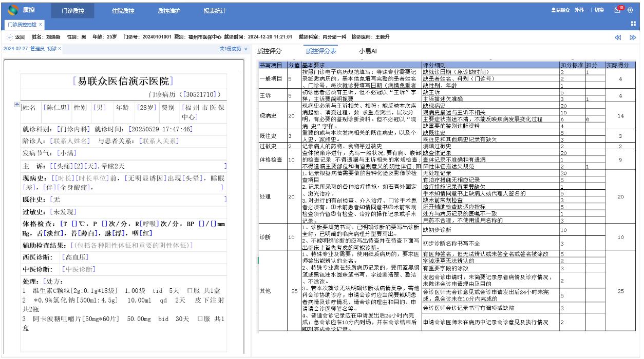Click the 缺现病史 scoring rule

tap(434, 105)
